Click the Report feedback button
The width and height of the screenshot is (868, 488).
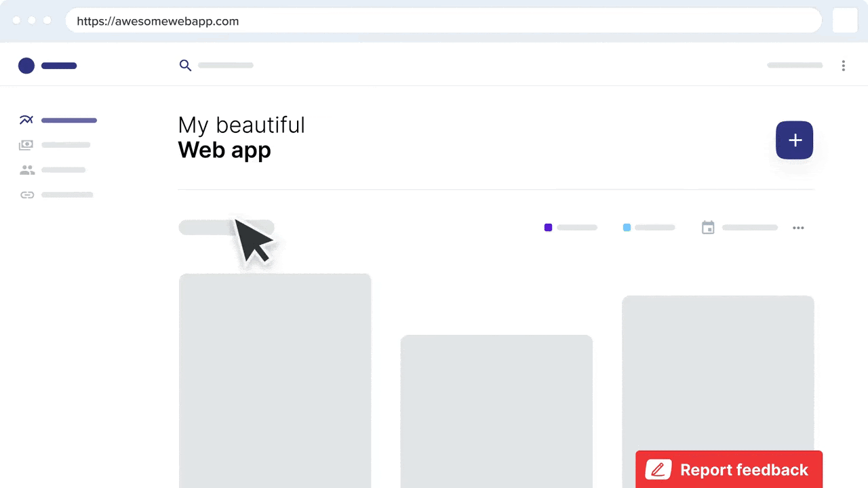coord(729,470)
